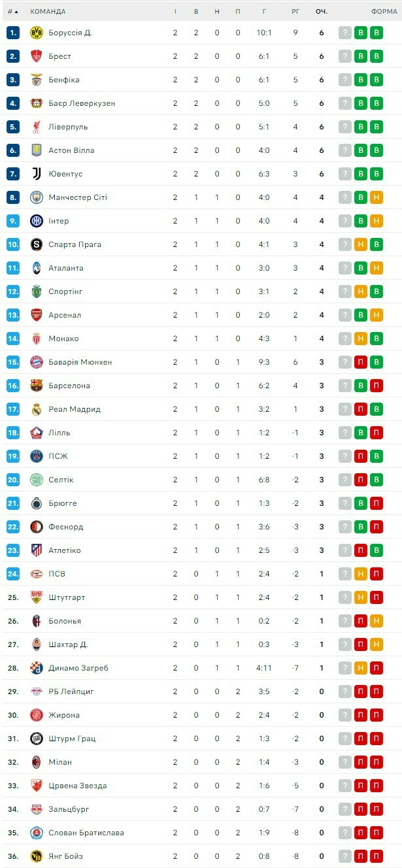Click the Барселона club logo
The image size is (402, 868).
coord(36,386)
